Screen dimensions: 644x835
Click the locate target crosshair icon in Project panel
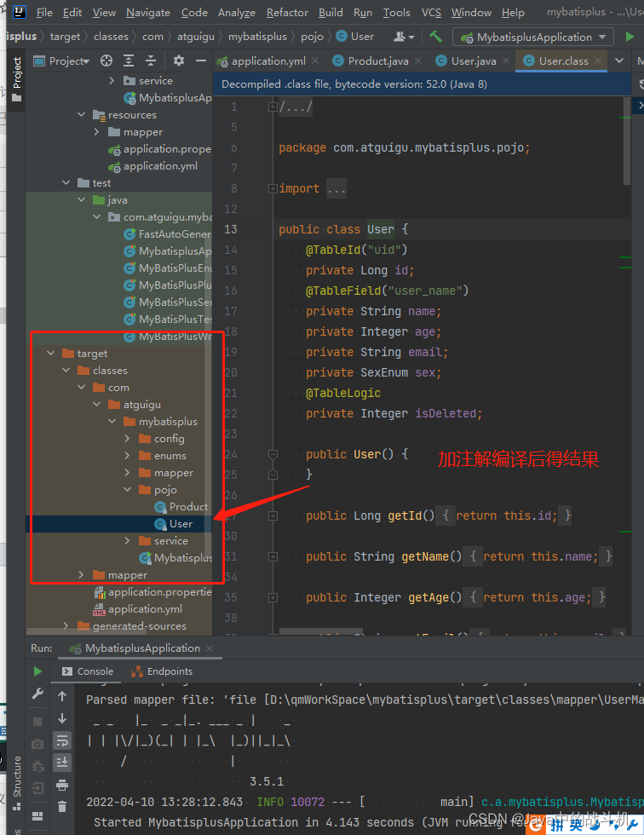106,60
